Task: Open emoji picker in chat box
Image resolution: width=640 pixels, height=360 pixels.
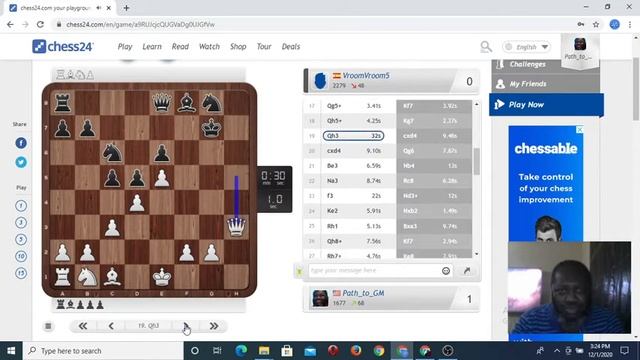Action: (x=446, y=271)
